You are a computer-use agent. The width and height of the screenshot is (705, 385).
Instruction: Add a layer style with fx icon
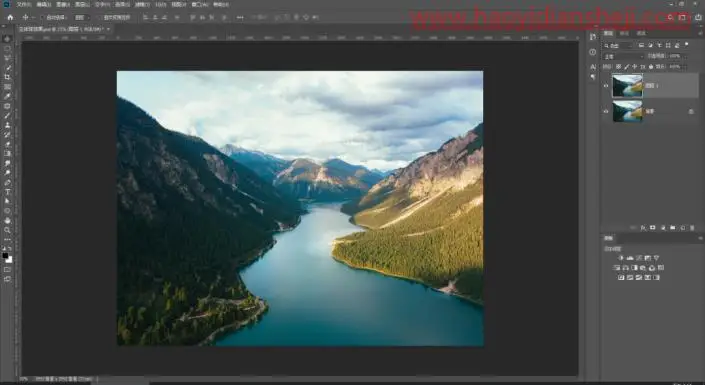[643, 228]
